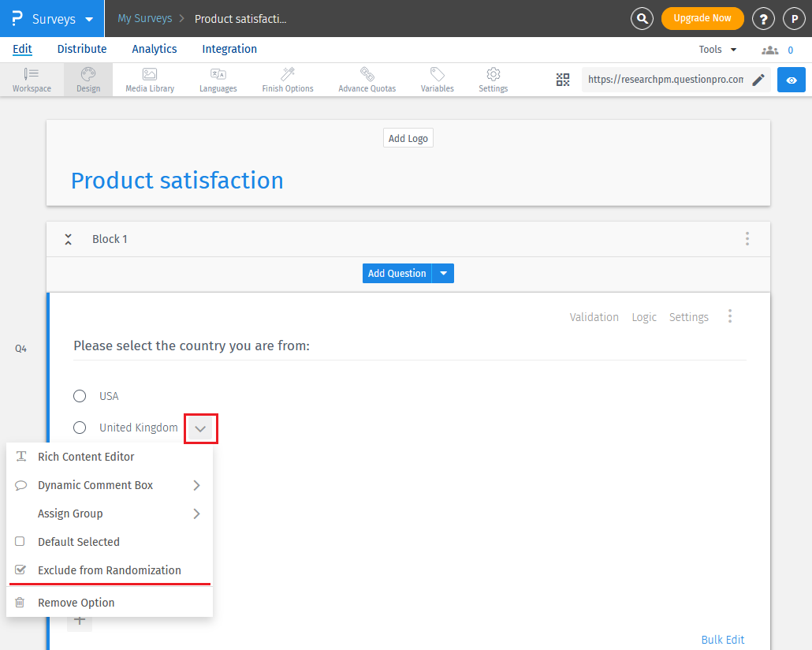Preview survey using the eye button

[x=792, y=80]
